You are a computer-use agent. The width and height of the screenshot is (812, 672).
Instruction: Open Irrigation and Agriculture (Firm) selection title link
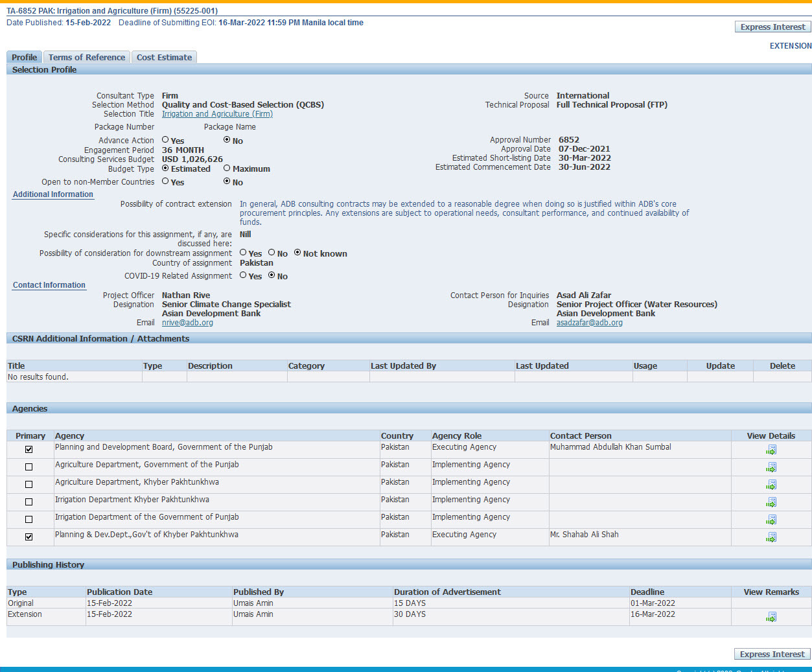pyautogui.click(x=217, y=114)
